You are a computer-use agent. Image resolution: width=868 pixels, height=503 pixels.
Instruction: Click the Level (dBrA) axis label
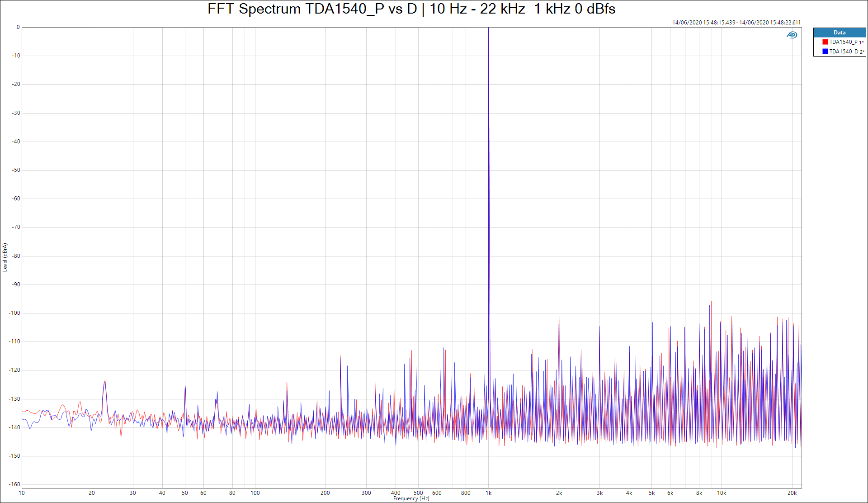(x=5, y=257)
